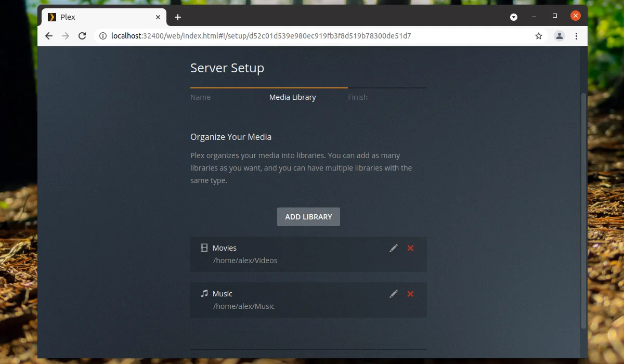The image size is (624, 364).
Task: Close the Plex browser tab
Action: click(x=158, y=17)
